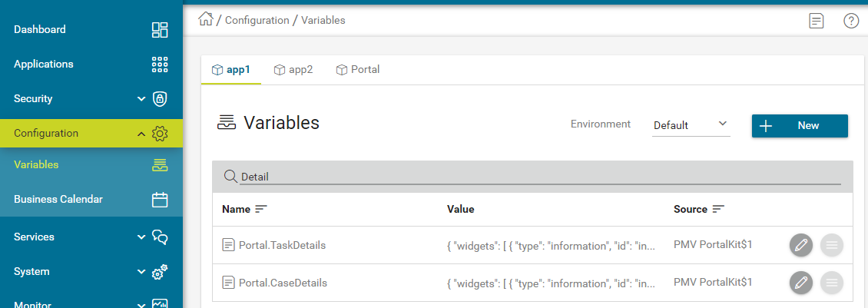Open the row menu icon for Portal.TaskDetails
Image resolution: width=868 pixels, height=308 pixels.
tap(831, 245)
